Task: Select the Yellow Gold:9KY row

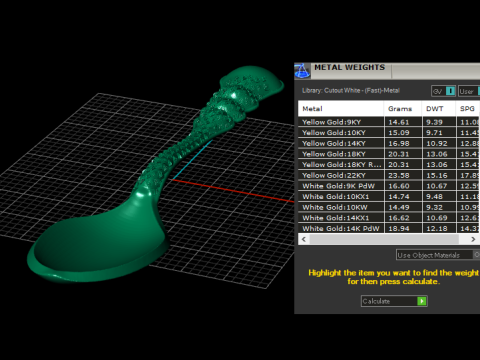Action: [x=389, y=122]
